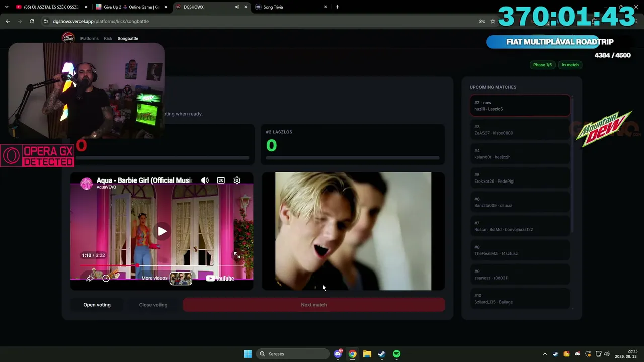Image resolution: width=644 pixels, height=362 pixels.
Task: Switch to the Song Trivia tab
Action: click(x=291, y=7)
